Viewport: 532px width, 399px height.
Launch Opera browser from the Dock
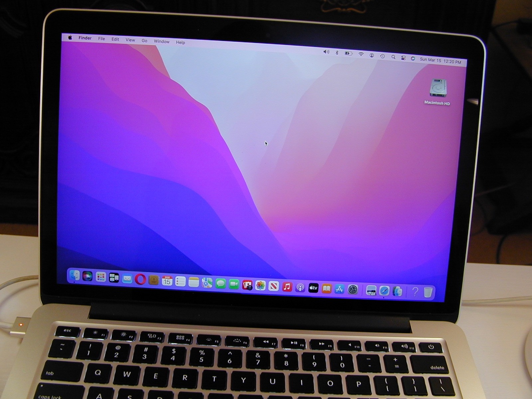[140, 279]
